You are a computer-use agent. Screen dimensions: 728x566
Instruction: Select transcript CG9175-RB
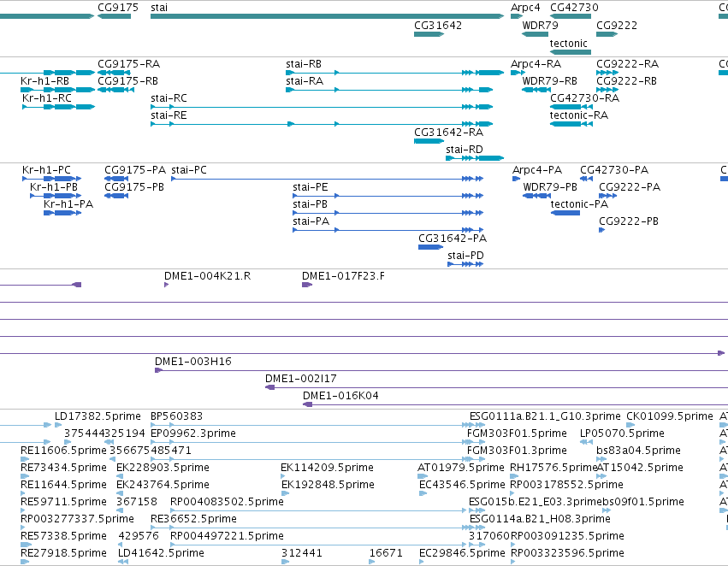point(115,90)
